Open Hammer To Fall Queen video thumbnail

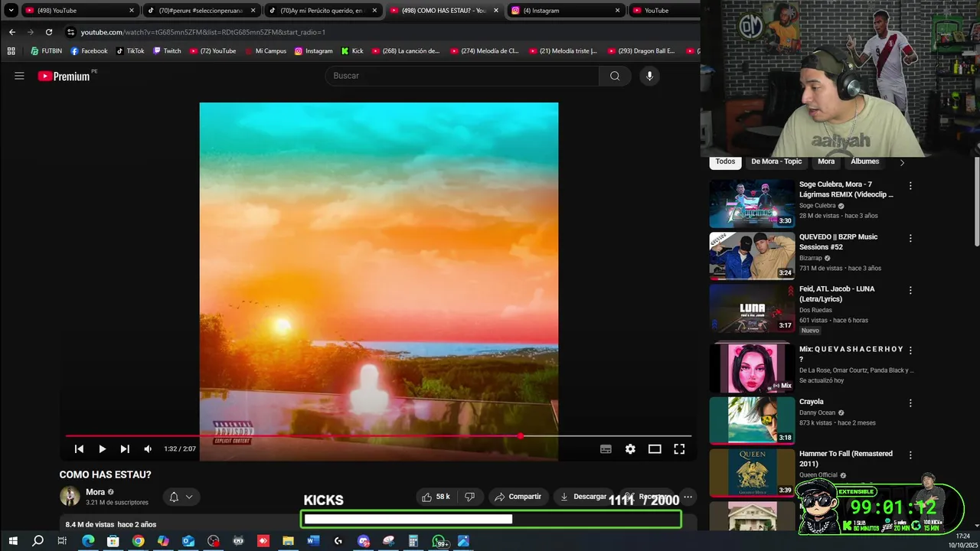pos(752,472)
